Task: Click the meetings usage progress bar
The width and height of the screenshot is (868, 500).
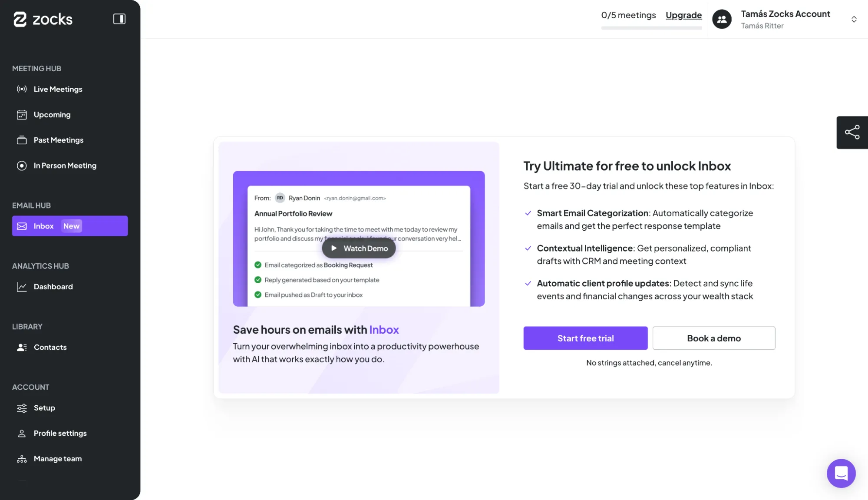Action: [651, 28]
